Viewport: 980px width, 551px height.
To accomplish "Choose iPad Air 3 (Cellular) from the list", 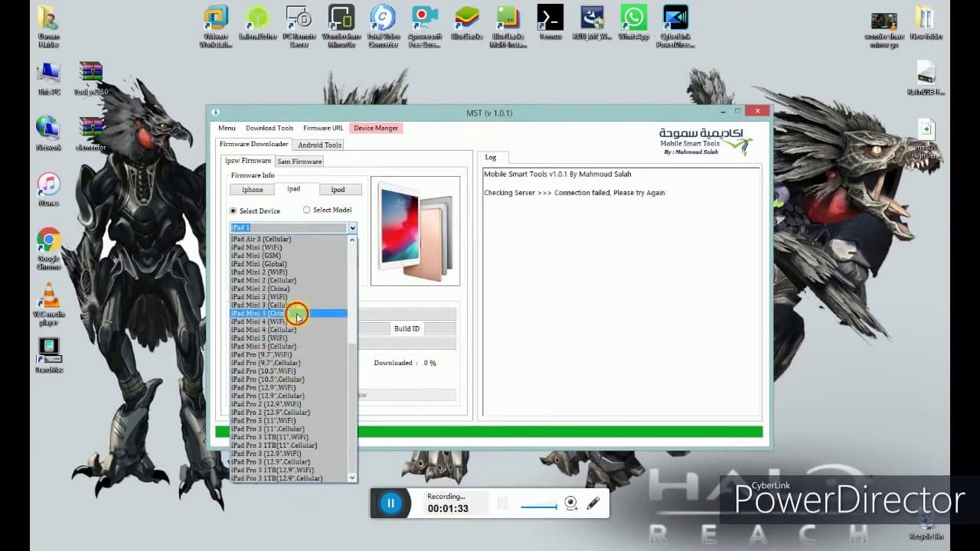I will coord(289,239).
